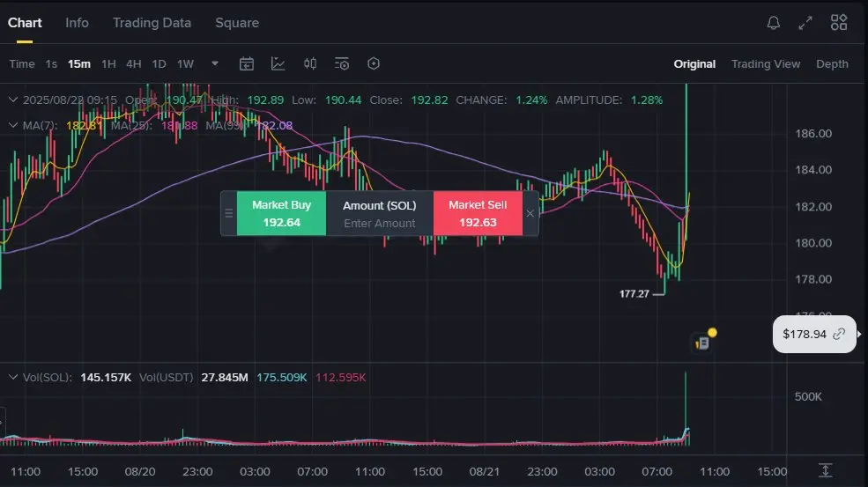Click the 177.27 low price label

coord(634,294)
